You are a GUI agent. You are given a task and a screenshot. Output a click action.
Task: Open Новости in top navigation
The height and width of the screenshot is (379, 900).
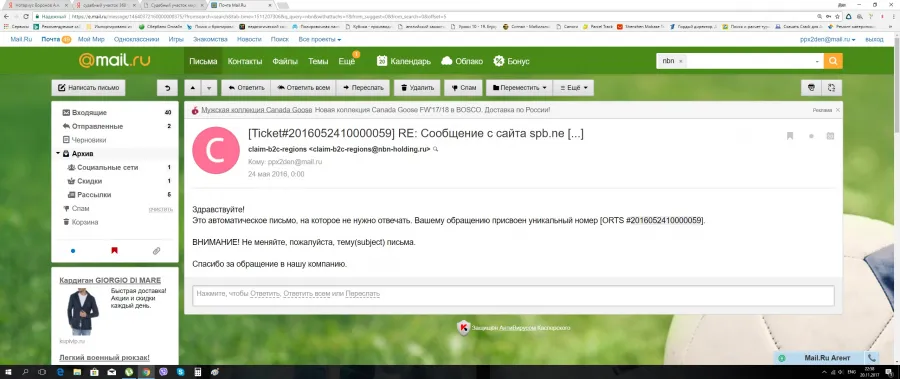(x=249, y=40)
